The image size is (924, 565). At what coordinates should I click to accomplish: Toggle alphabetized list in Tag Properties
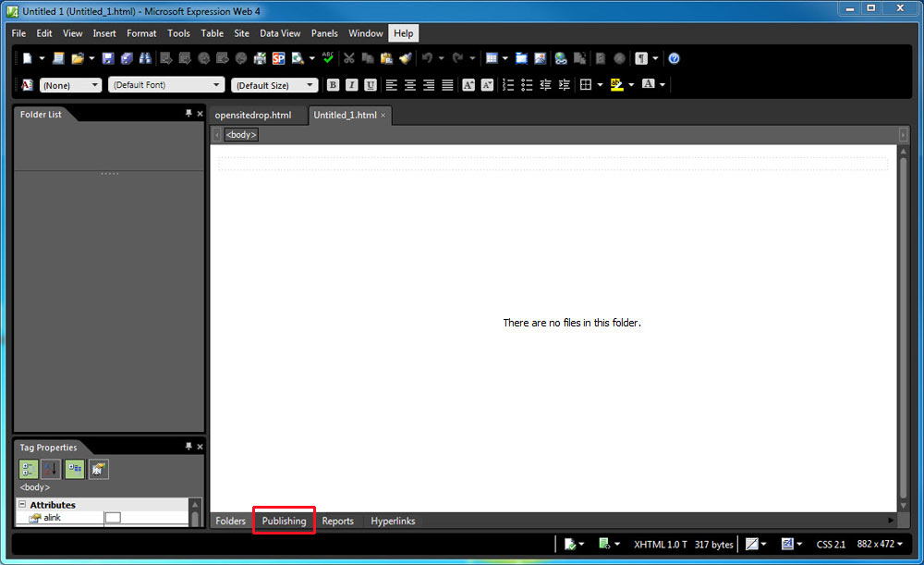point(51,470)
